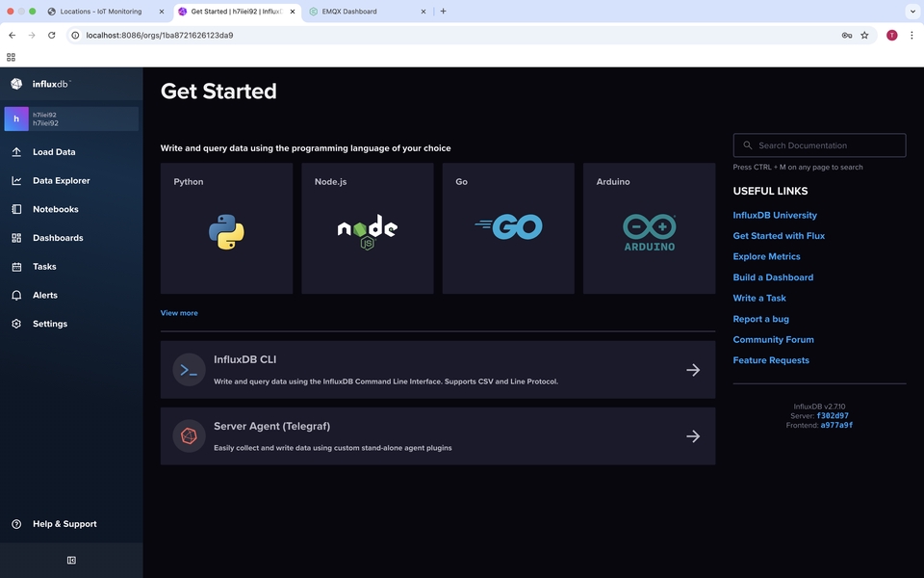This screenshot has width=924, height=578.
Task: Click the Telegraf server agent icon
Action: [189, 435]
